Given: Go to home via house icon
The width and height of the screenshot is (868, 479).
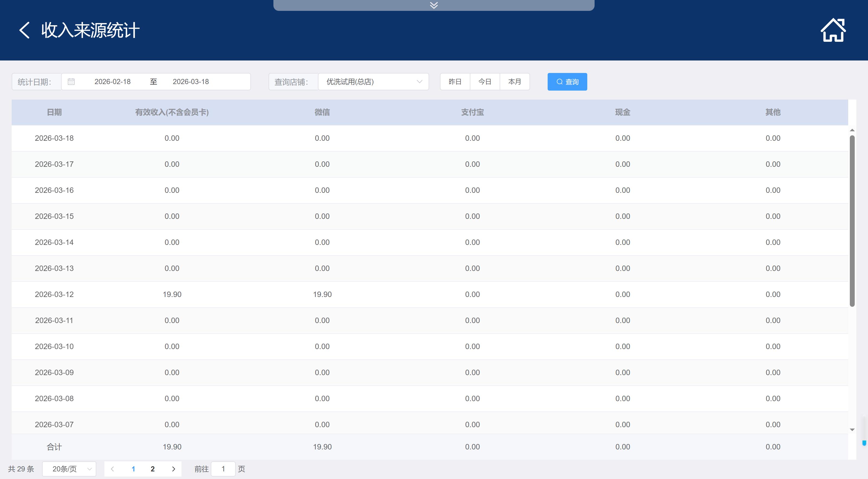Looking at the screenshot, I should tap(833, 30).
